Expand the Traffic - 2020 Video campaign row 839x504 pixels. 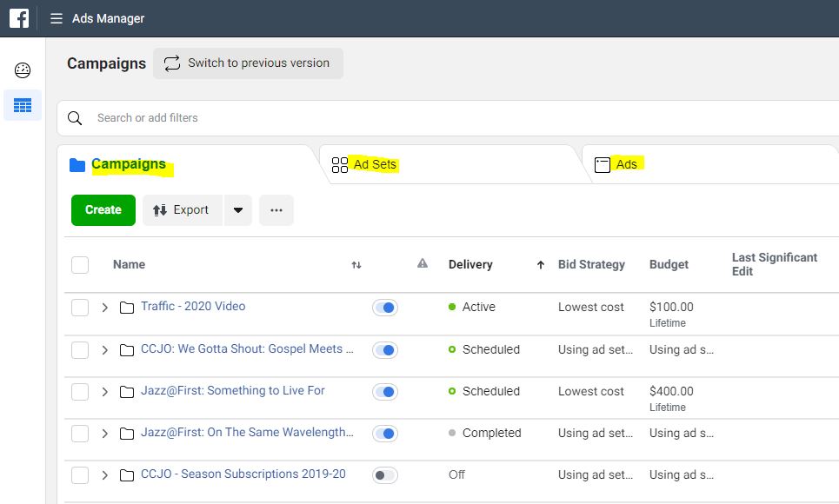click(105, 308)
